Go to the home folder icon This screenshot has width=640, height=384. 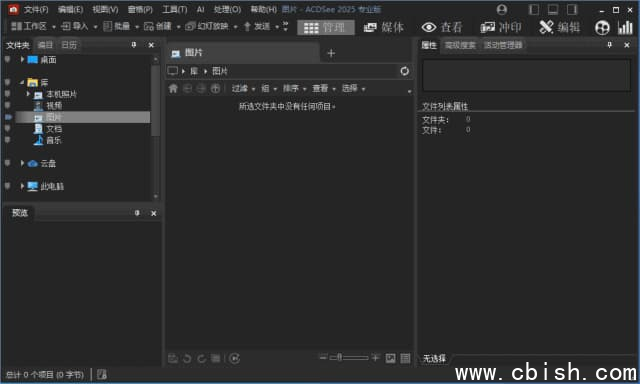tap(173, 89)
